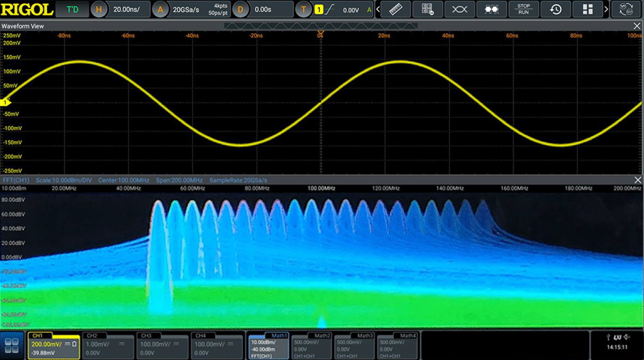This screenshot has height=360, width=644.
Task: Open horizontal timebase 20.00ns settings
Action: point(120,10)
